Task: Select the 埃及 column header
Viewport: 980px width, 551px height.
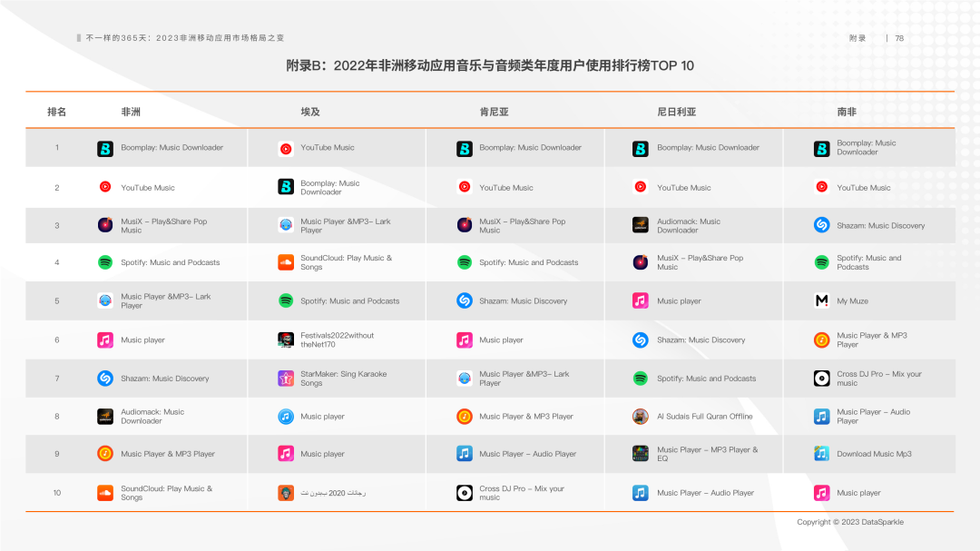Action: coord(310,112)
